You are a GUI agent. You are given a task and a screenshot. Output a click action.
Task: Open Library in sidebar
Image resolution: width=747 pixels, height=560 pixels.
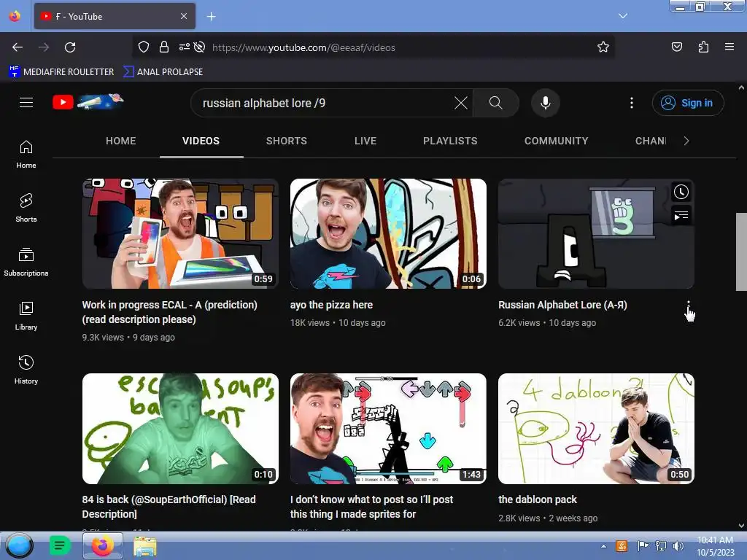click(26, 316)
